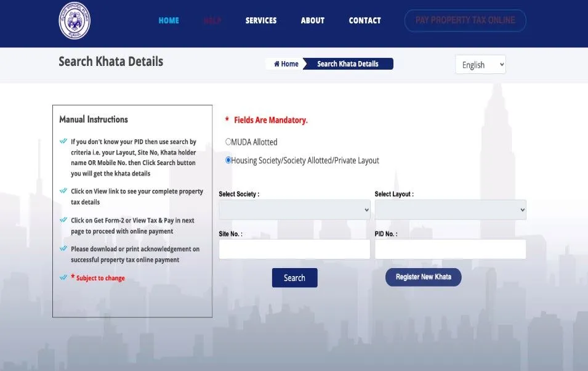This screenshot has height=371, width=588.
Task: Click the Pay Property Tax Online button
Action: 465,20
